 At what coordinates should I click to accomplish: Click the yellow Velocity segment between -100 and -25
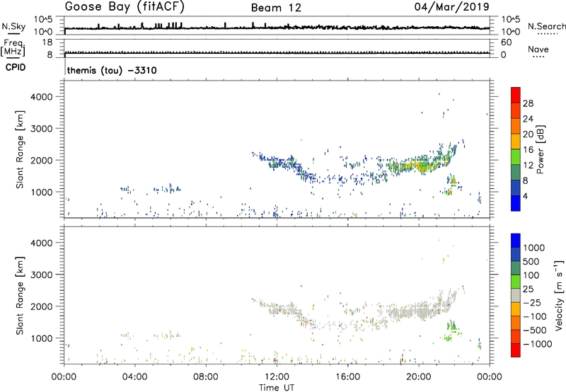coord(516,309)
